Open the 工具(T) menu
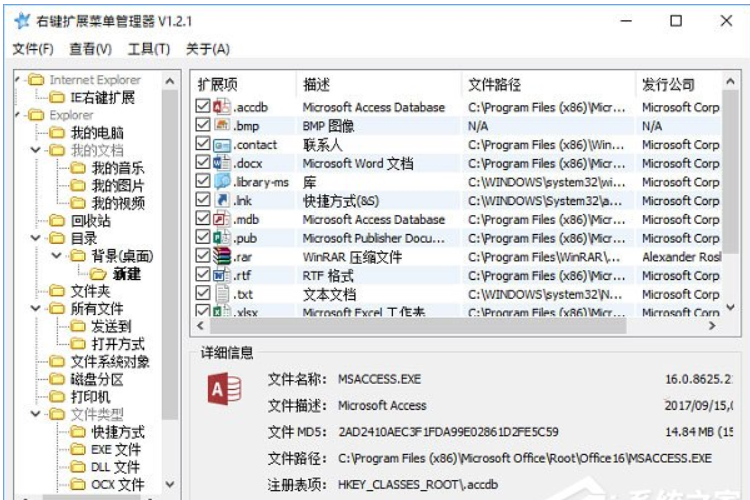 point(149,49)
